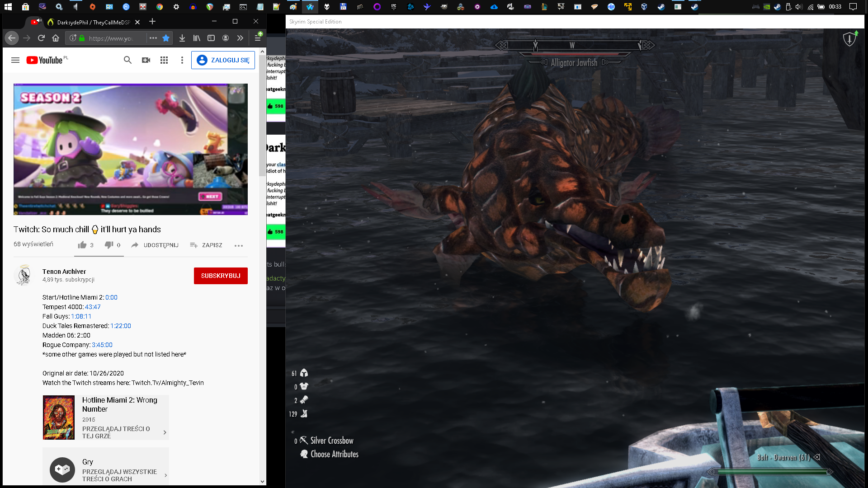Select Silver Crossbow in Skyrim HUD

pyautogui.click(x=331, y=441)
